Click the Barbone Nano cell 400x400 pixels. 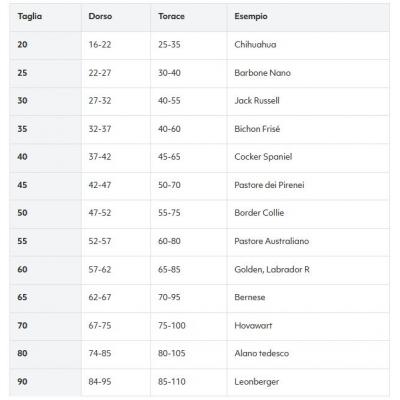(x=262, y=73)
